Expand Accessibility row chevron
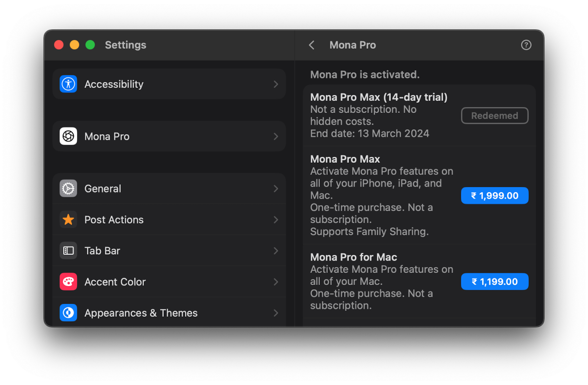Viewport: 588px width, 385px height. 276,84
